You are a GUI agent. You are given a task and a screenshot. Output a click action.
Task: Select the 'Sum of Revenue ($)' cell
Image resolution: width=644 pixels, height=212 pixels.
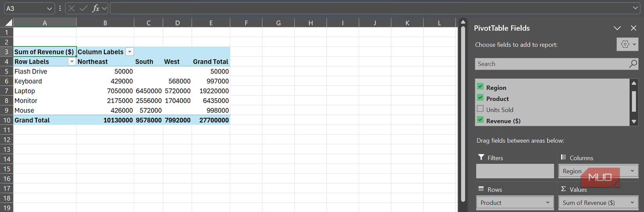pos(45,52)
